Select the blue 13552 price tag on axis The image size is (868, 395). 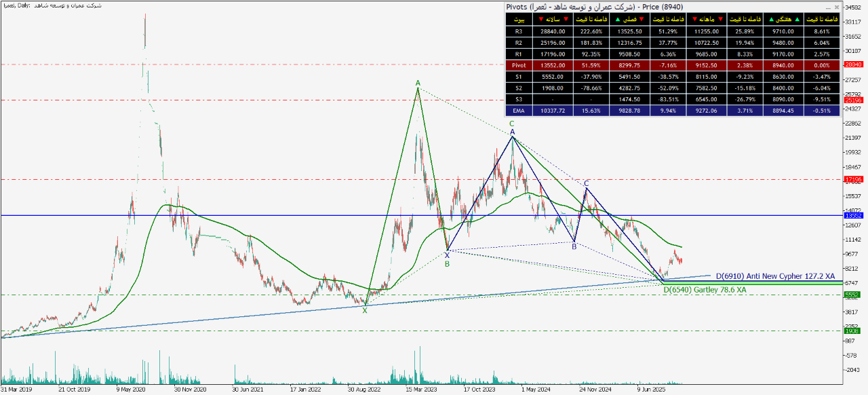[852, 215]
